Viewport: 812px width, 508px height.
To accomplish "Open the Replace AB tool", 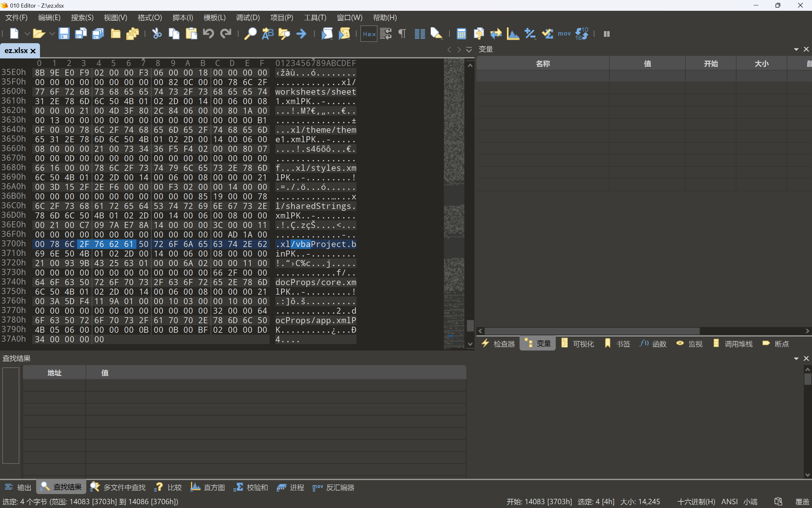I will click(267, 34).
